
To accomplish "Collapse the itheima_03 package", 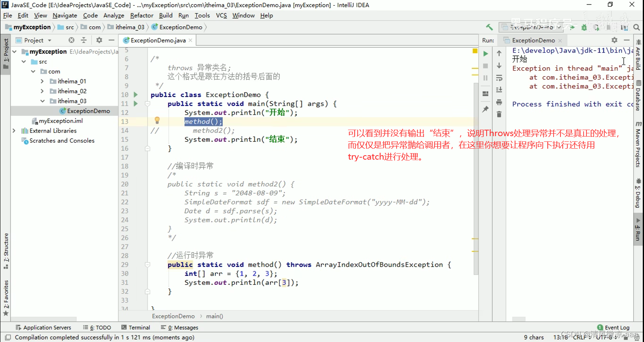I will (42, 101).
